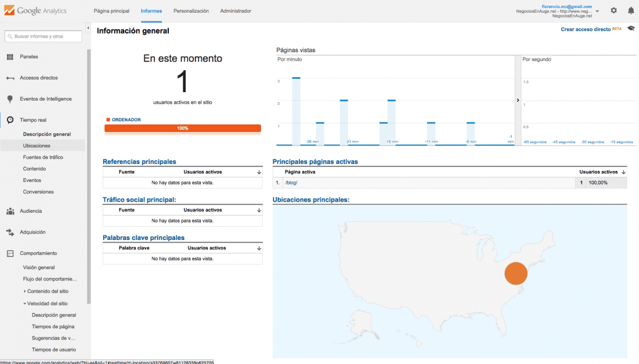
Task: Select the Informes tab
Action: pyautogui.click(x=151, y=11)
